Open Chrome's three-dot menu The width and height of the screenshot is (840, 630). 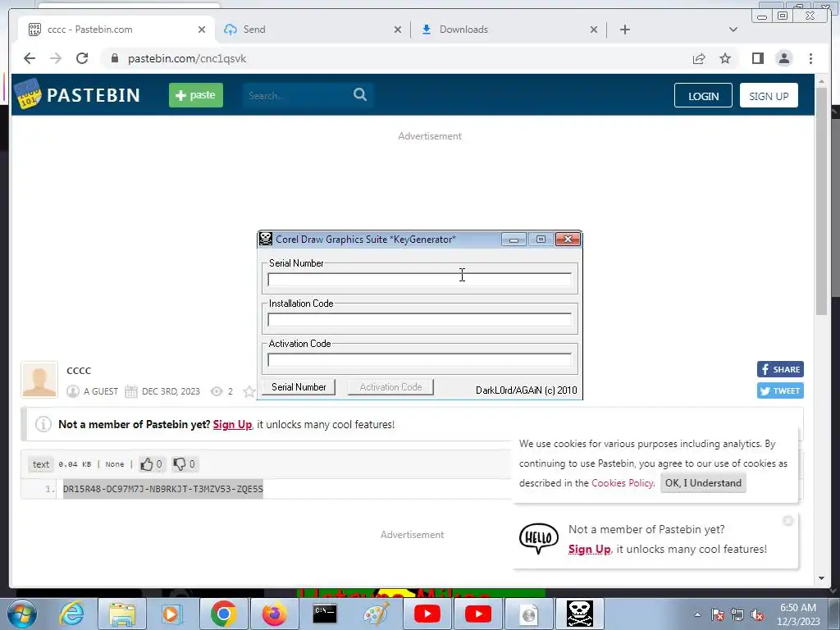(x=810, y=58)
